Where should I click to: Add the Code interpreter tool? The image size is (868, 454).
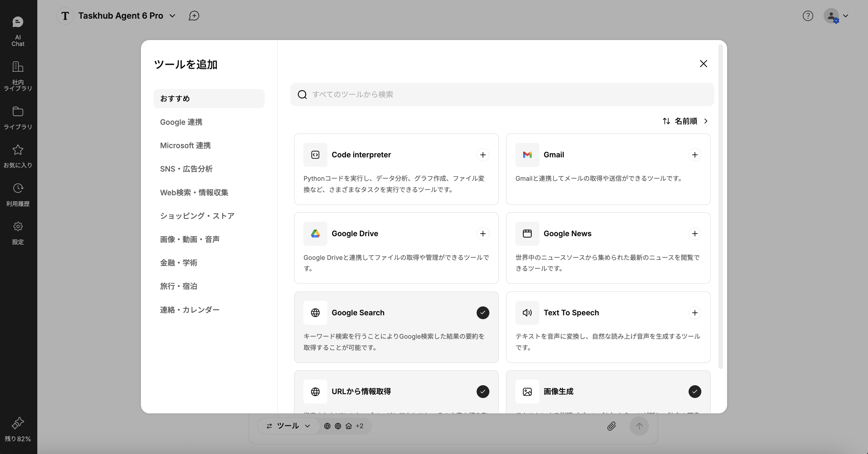pos(483,155)
